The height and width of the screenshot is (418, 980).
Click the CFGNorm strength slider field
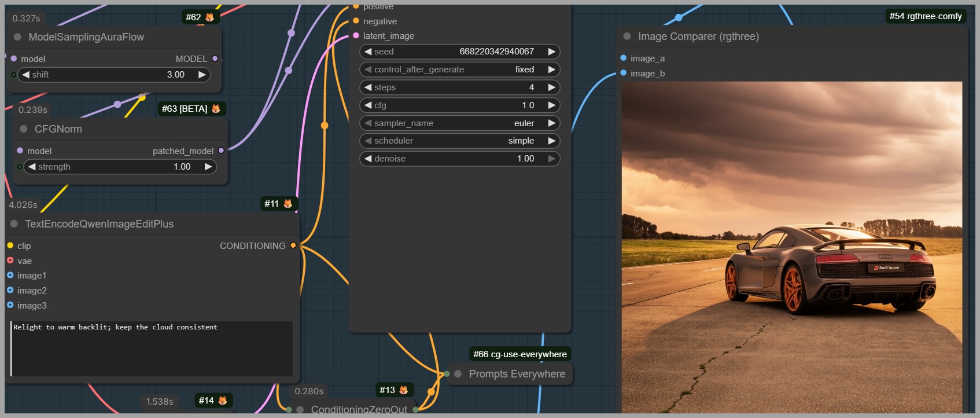click(120, 167)
